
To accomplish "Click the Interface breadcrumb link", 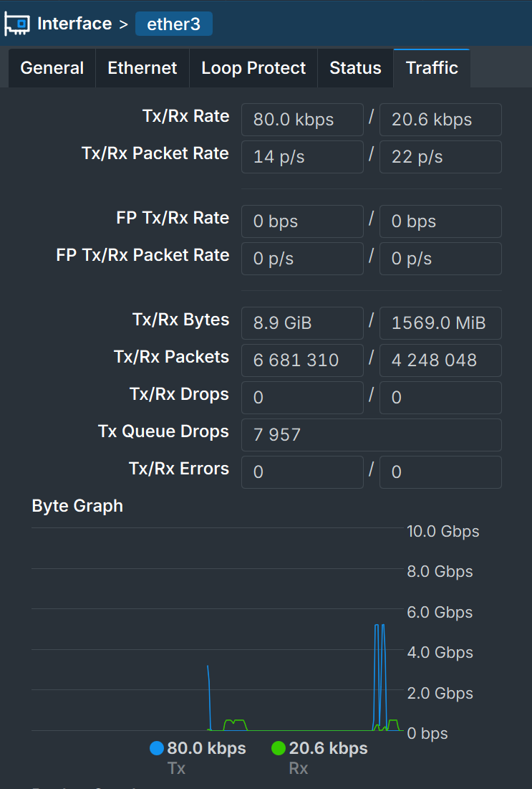I will [74, 24].
